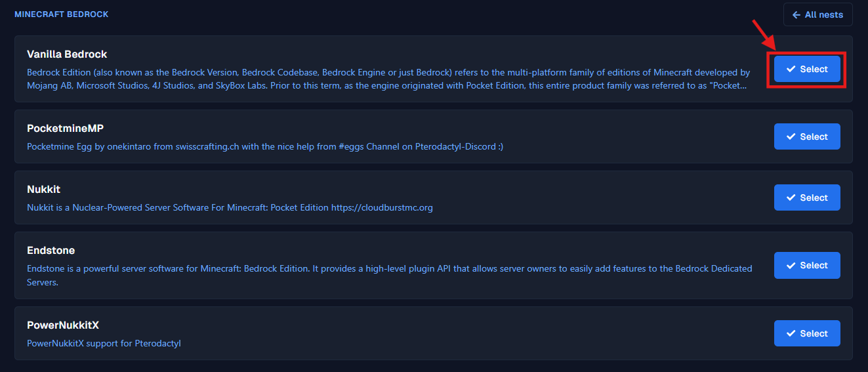
Task: Click the Nukkit Nuclear-Powered Server description
Action: tap(230, 207)
